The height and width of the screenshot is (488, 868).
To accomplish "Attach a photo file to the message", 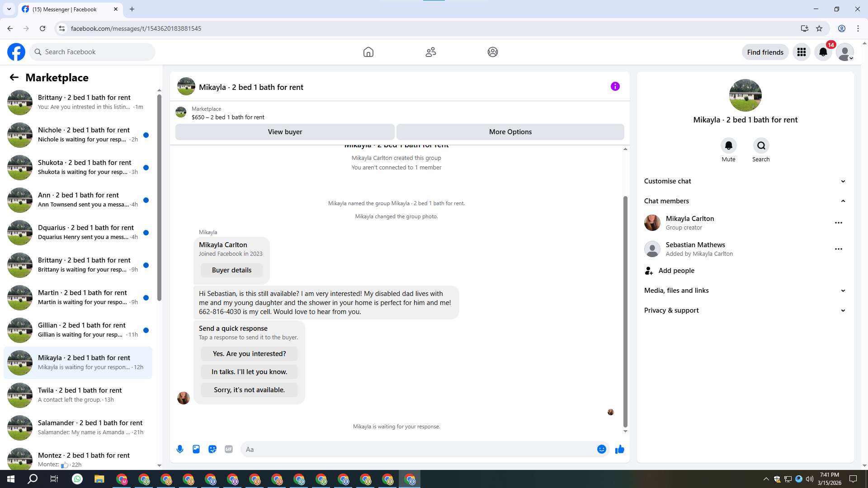I will click(196, 449).
